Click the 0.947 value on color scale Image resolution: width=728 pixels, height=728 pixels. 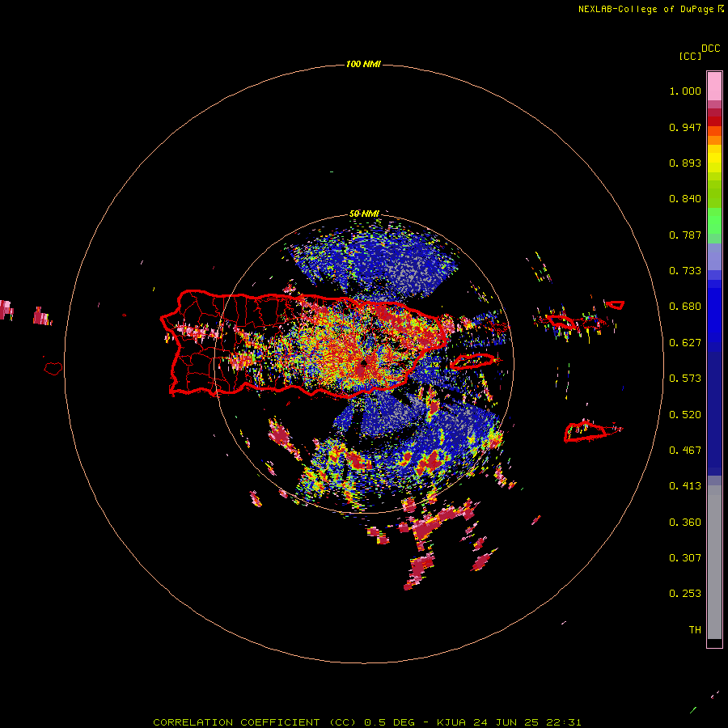pyautogui.click(x=685, y=127)
